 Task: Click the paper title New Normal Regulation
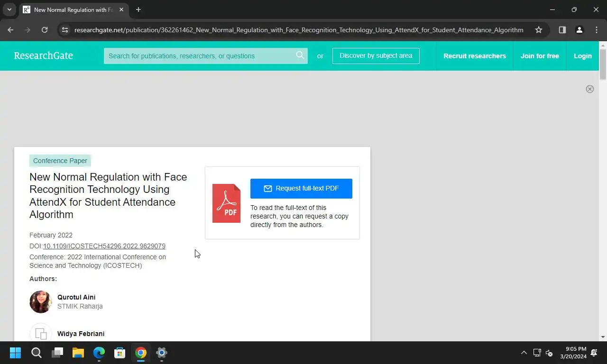[x=108, y=195]
